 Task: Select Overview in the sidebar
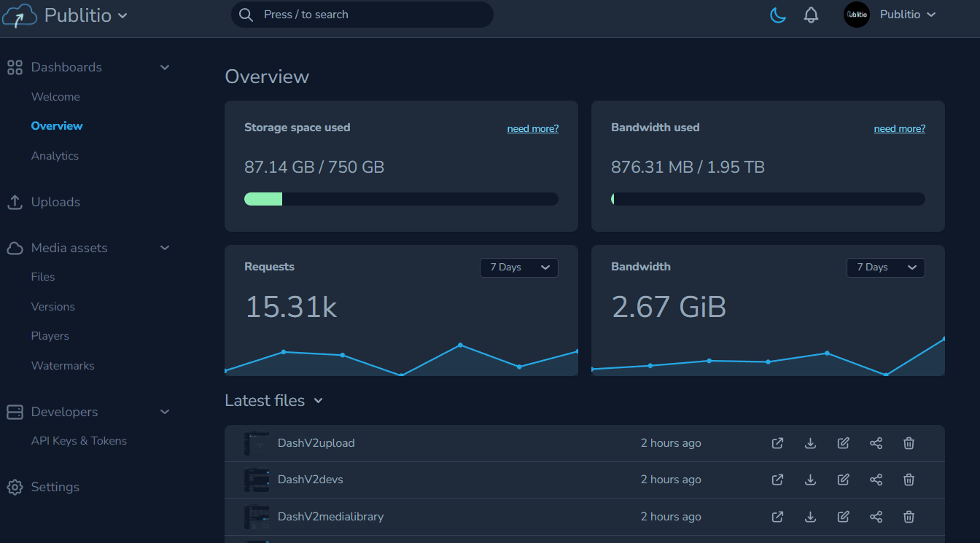[x=57, y=126]
